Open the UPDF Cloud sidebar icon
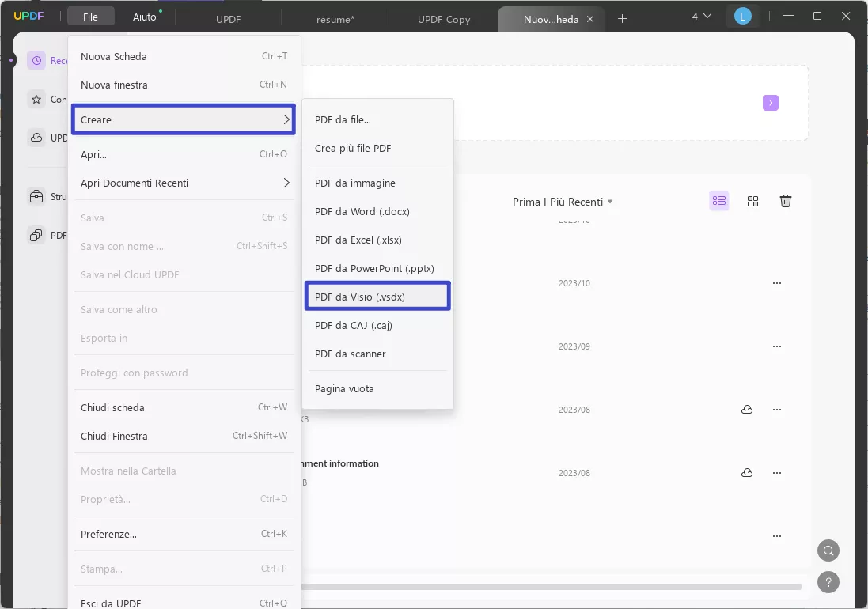This screenshot has width=868, height=609. (36, 138)
